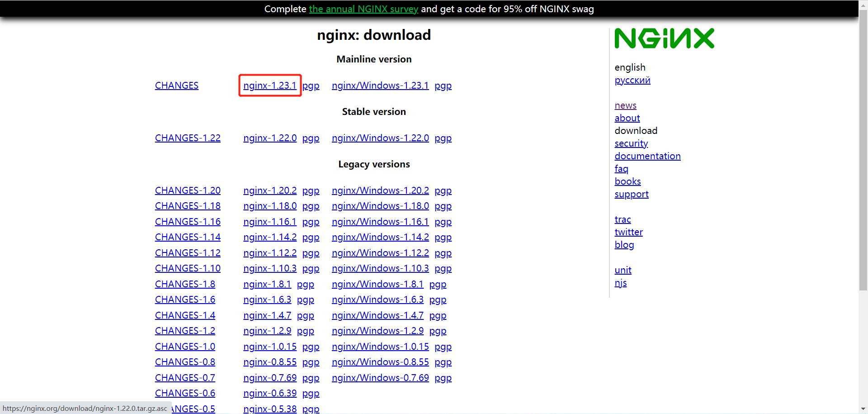This screenshot has width=868, height=414.
Task: Open CHANGES-1.4 link
Action: [185, 315]
